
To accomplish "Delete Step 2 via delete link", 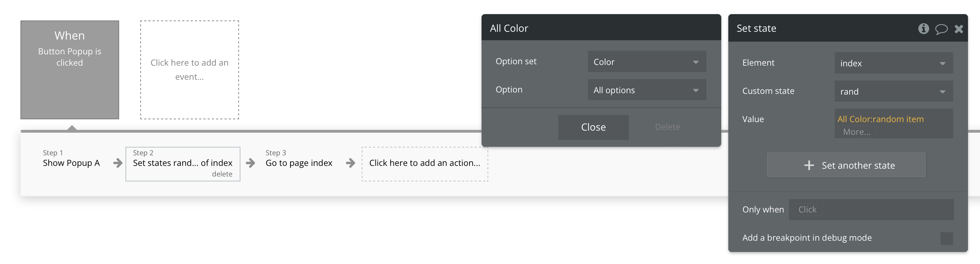I will tap(222, 174).
